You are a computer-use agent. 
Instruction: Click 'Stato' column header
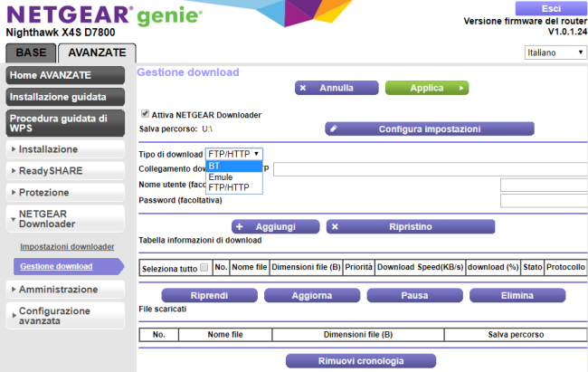pyautogui.click(x=533, y=267)
